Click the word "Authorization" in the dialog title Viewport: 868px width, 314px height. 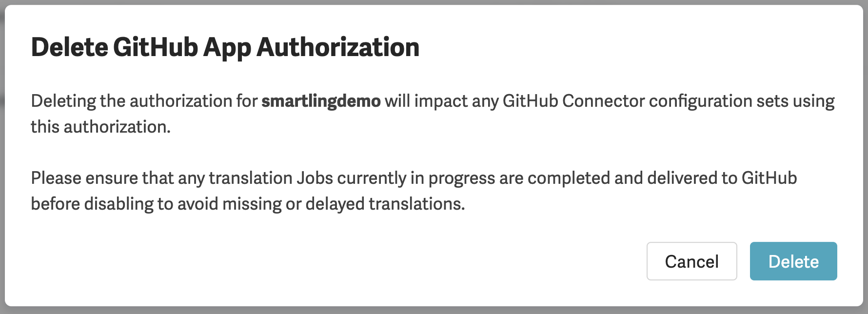338,47
